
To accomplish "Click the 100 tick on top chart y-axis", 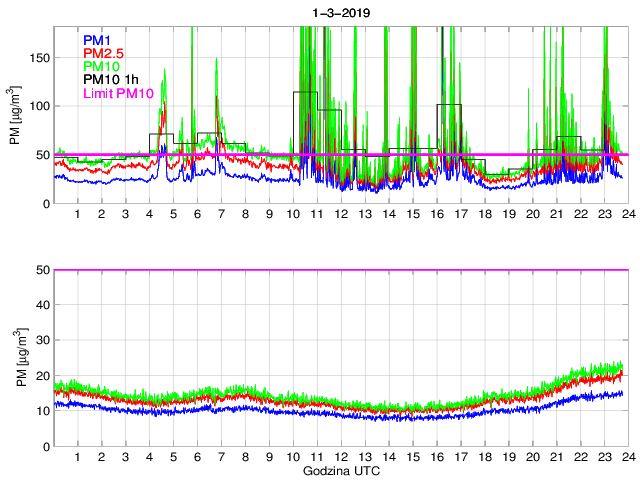I will pos(38,107).
